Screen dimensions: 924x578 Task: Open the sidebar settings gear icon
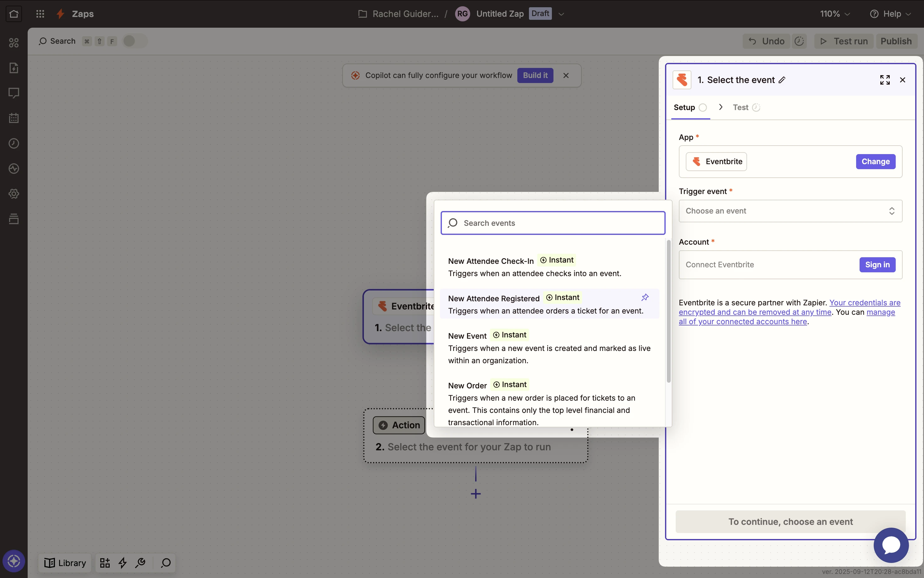tap(14, 194)
